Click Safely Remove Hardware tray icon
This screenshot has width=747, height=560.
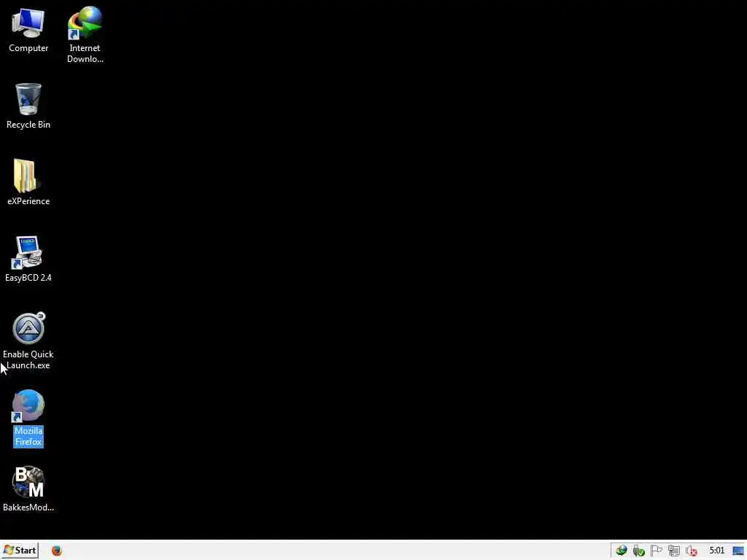pos(638,551)
